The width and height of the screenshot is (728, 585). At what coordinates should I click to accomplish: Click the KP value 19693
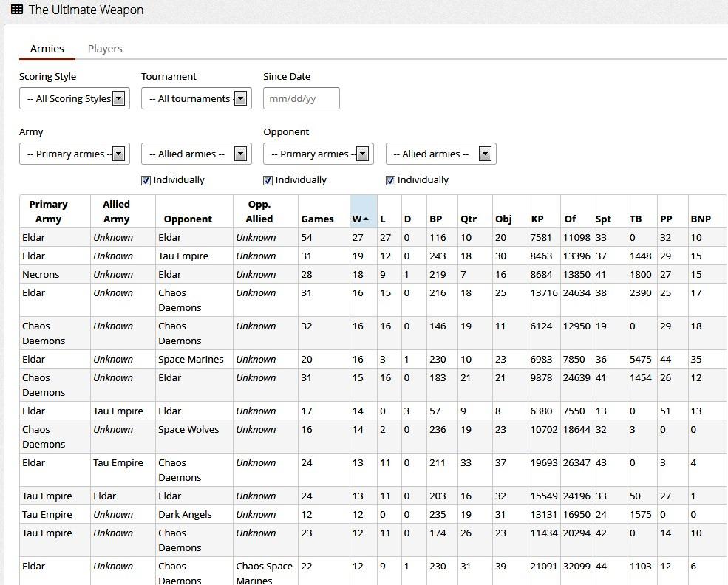[544, 463]
